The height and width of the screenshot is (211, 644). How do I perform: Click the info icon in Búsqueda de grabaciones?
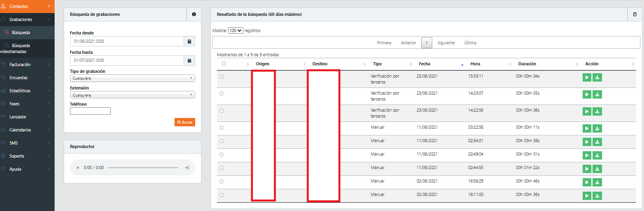click(194, 14)
